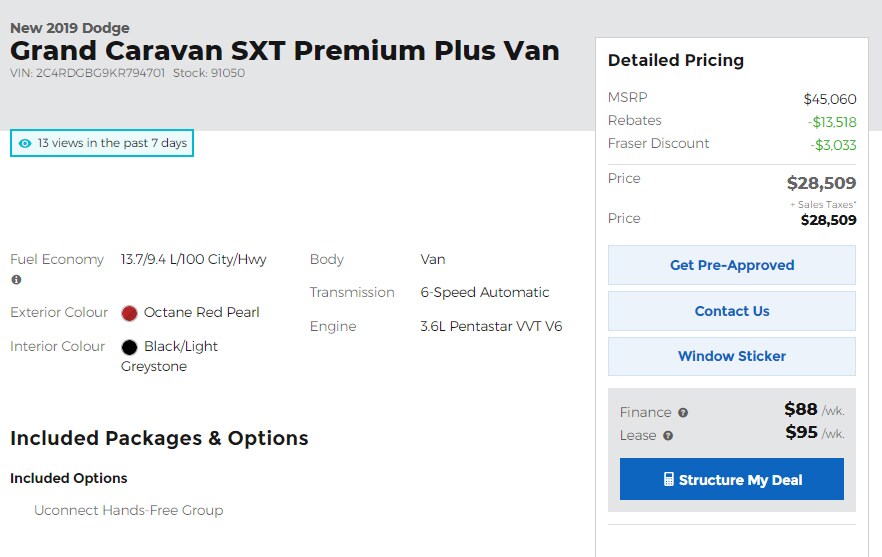This screenshot has height=557, width=882.
Task: Select the Octane Red Pearl colour swatch
Action: pyautogui.click(x=129, y=313)
